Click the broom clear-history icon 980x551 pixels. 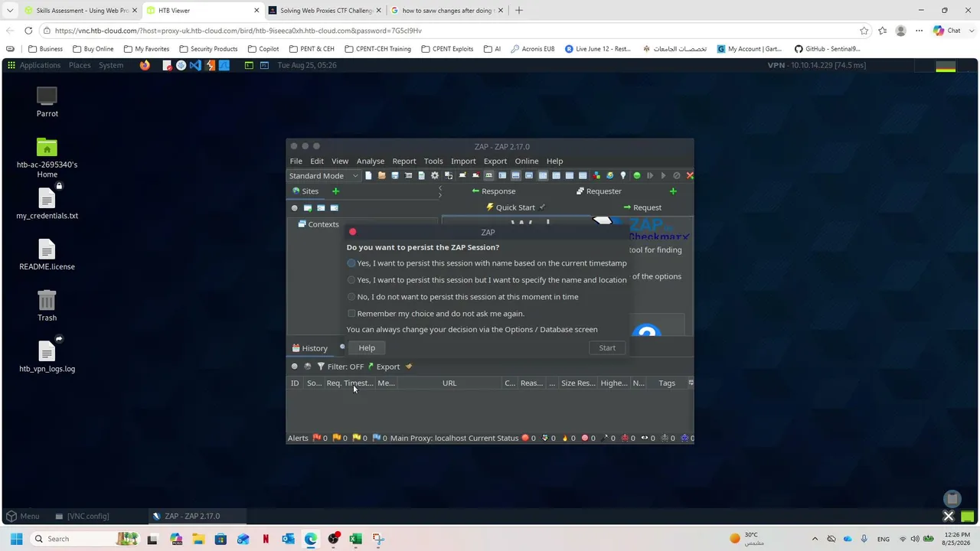click(x=409, y=367)
